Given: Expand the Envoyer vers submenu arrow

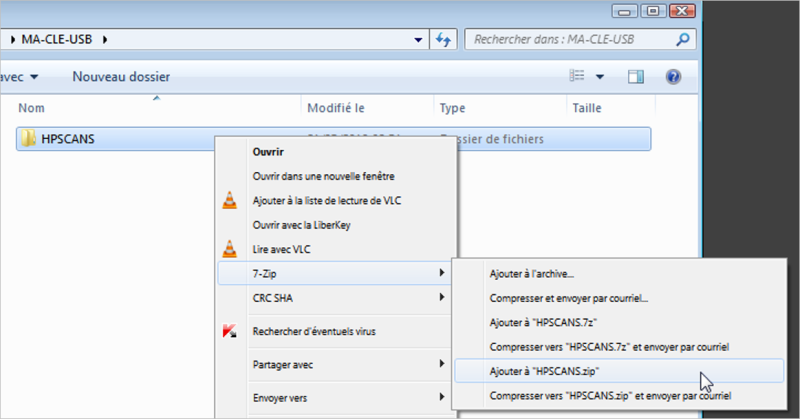Looking at the screenshot, I should [442, 397].
